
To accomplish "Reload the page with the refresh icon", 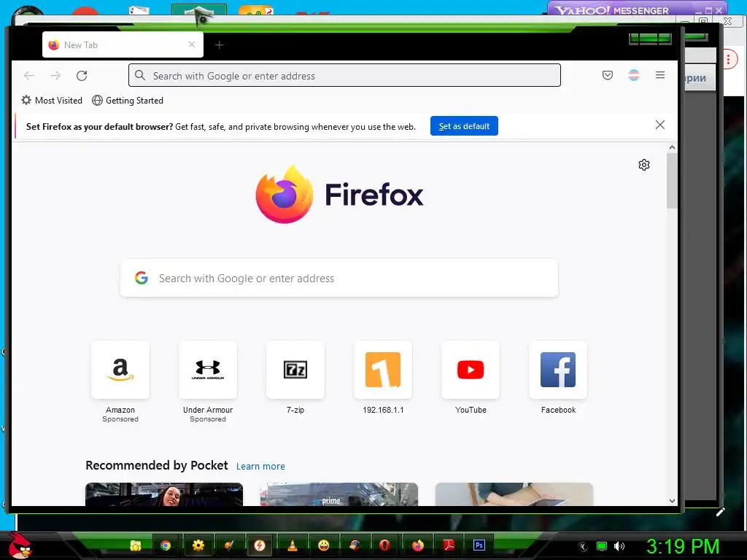I will (x=82, y=75).
